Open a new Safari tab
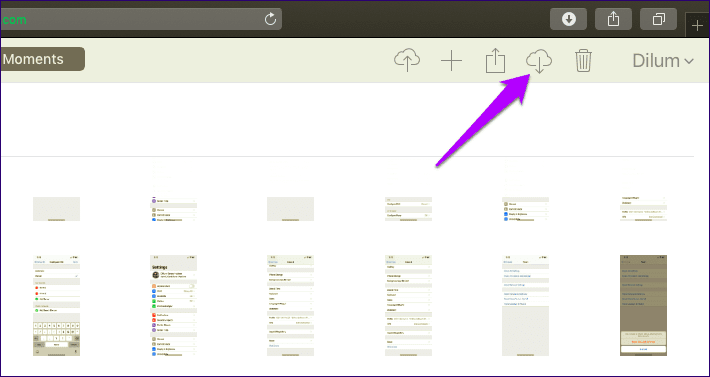This screenshot has width=710, height=377. (697, 26)
